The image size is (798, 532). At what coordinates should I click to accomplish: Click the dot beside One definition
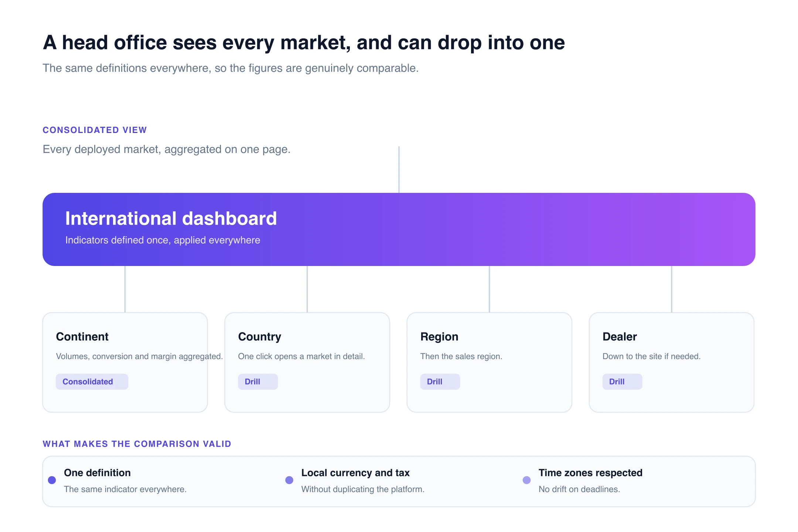point(52,480)
